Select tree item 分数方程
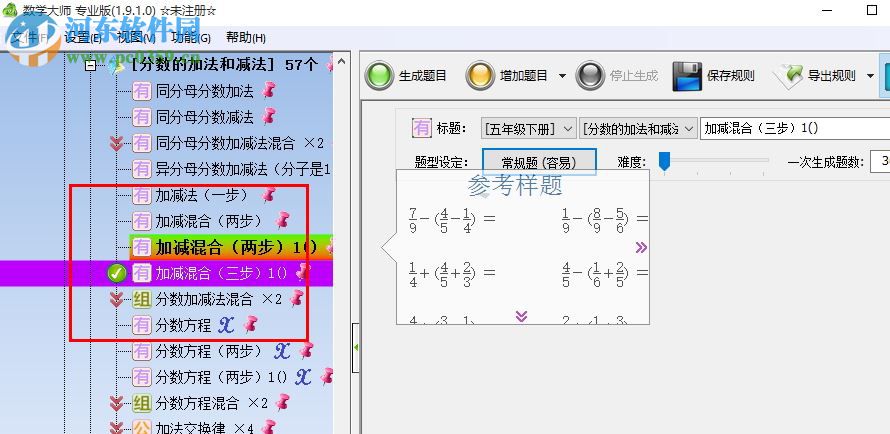890x434 pixels. click(x=183, y=325)
